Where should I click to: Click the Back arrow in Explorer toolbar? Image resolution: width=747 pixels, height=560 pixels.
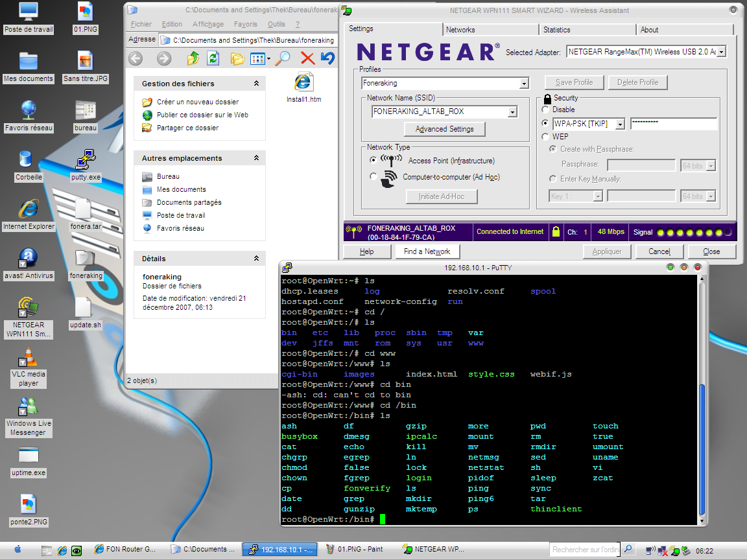[x=136, y=58]
